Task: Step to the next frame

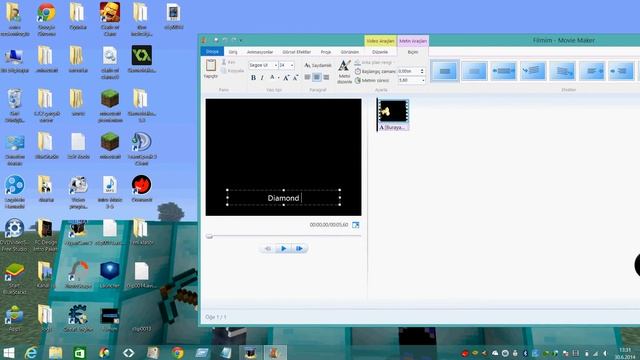Action: pyautogui.click(x=299, y=248)
